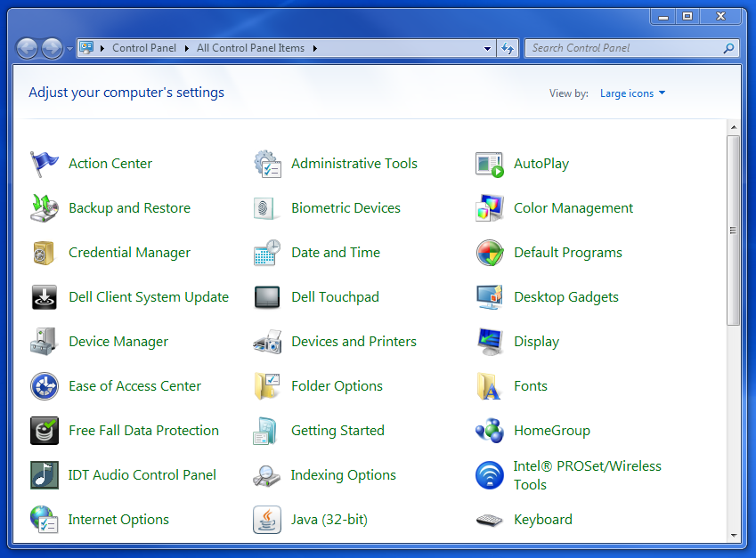Open the Getting Started icon
Viewport: 756px width, 558px height.
tap(265, 431)
